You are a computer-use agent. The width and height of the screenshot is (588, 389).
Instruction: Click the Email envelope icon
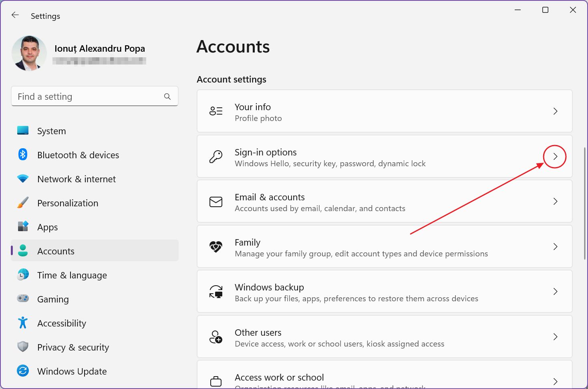click(x=216, y=202)
